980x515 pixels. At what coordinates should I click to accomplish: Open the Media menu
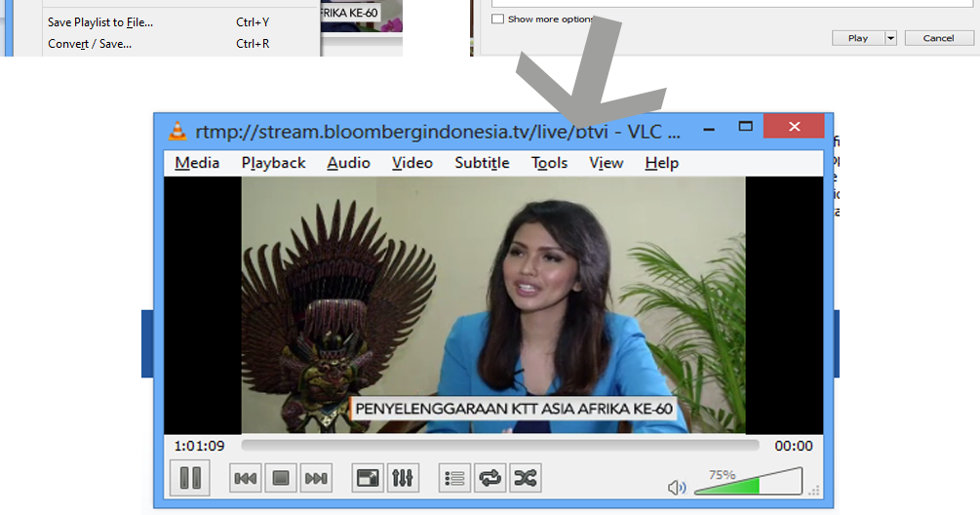coord(197,163)
